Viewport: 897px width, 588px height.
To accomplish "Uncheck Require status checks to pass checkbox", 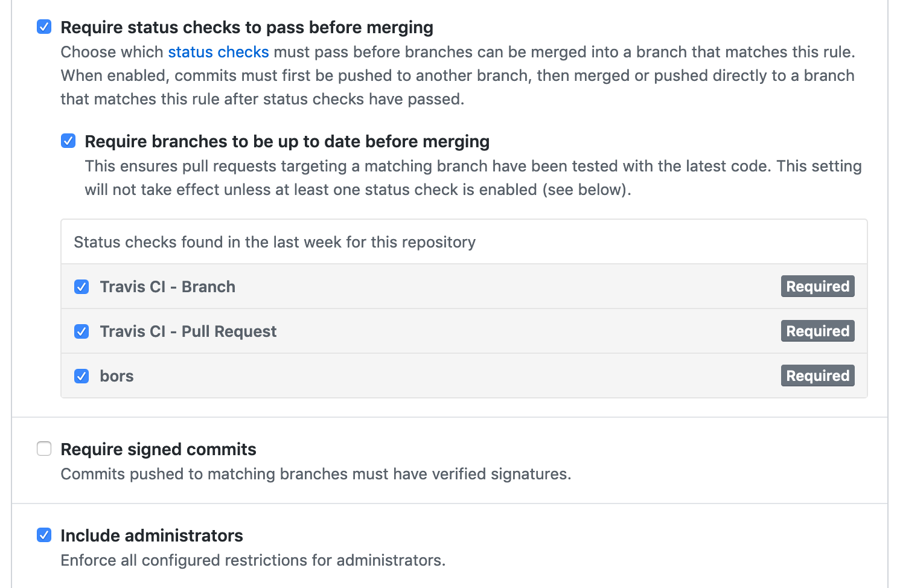I will 44,27.
